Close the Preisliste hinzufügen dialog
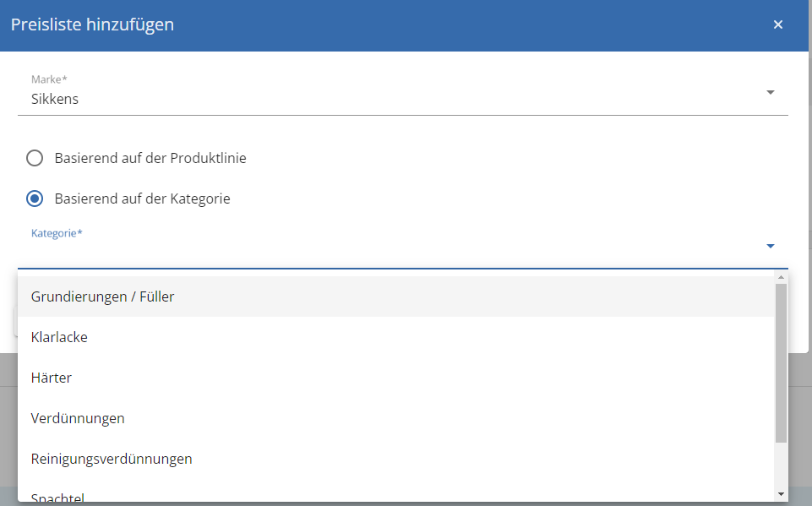 [x=778, y=24]
